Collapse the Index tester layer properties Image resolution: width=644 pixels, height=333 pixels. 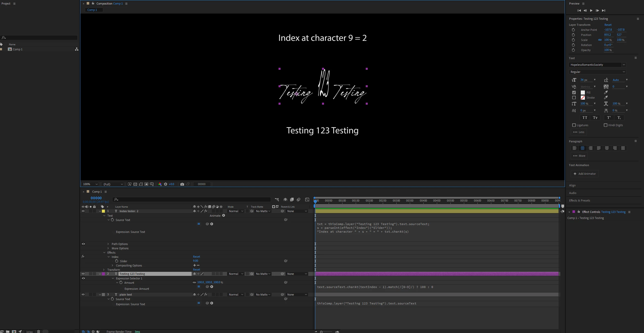coord(100,211)
